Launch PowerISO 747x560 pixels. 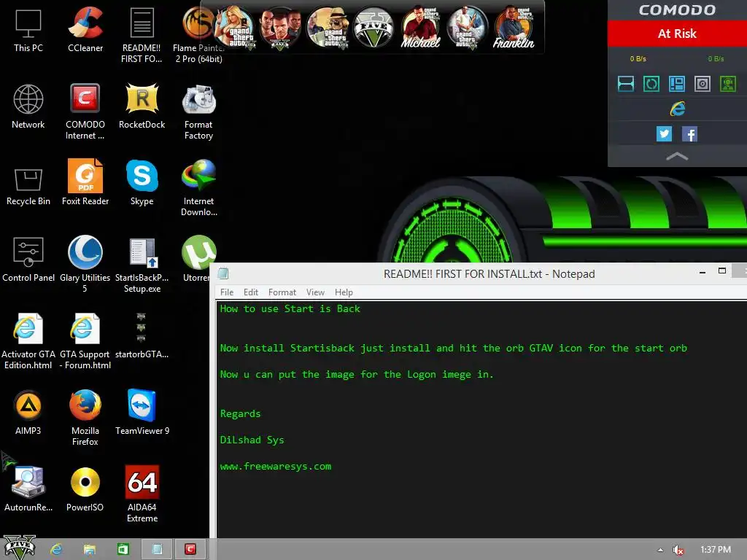click(x=85, y=488)
